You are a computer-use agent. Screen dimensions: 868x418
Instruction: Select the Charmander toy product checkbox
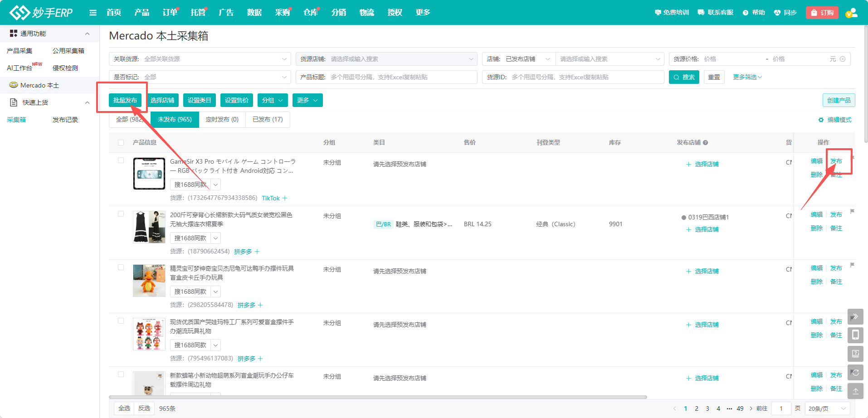coord(121,267)
